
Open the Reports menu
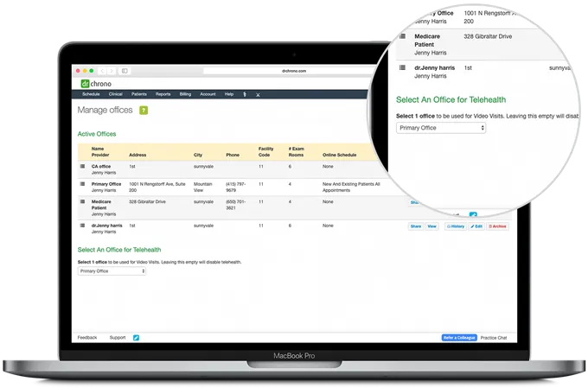(x=163, y=94)
